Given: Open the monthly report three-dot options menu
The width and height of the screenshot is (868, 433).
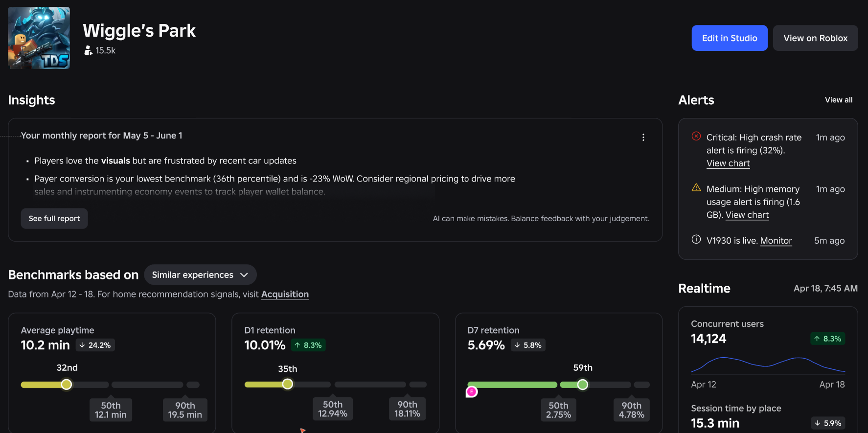Looking at the screenshot, I should coord(643,137).
